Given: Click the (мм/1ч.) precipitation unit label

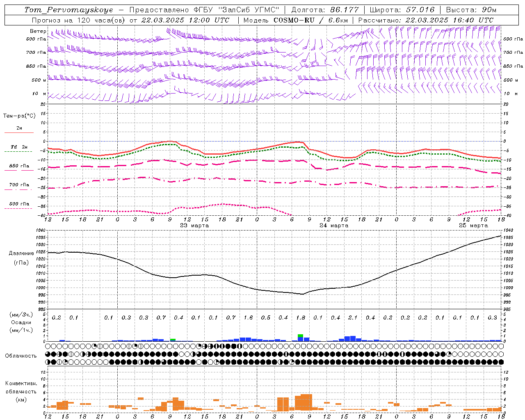Looking at the screenshot, I should 21,330.
